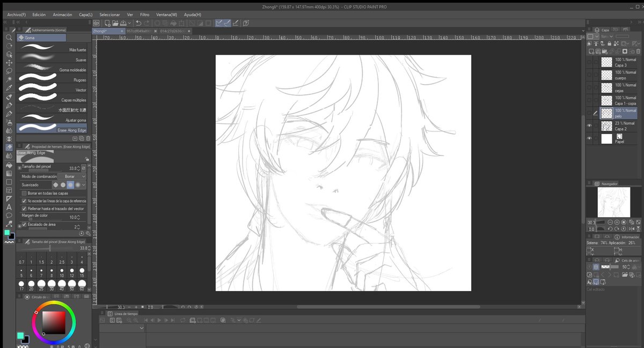Viewport: 644px width, 348px height.
Task: Open the help support icon
Action: pos(246,23)
